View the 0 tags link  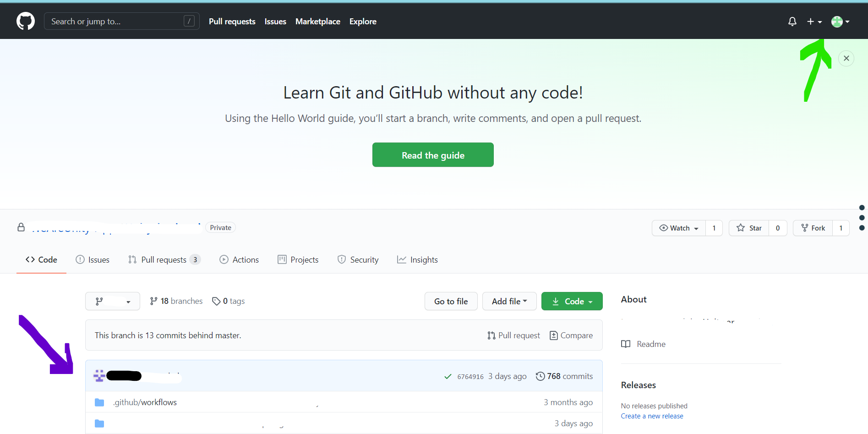229,301
